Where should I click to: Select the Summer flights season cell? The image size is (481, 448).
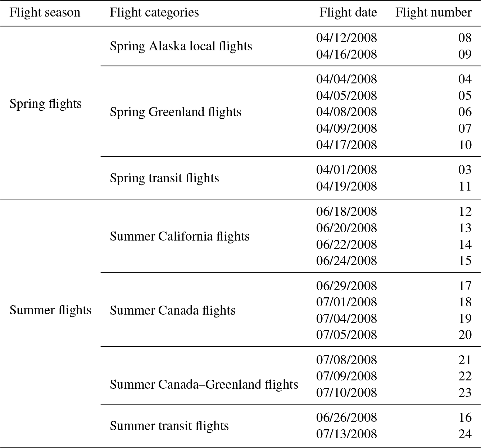click(x=50, y=310)
